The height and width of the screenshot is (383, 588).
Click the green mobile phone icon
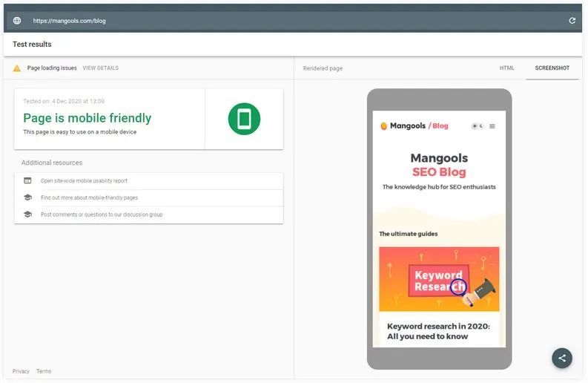coord(244,119)
